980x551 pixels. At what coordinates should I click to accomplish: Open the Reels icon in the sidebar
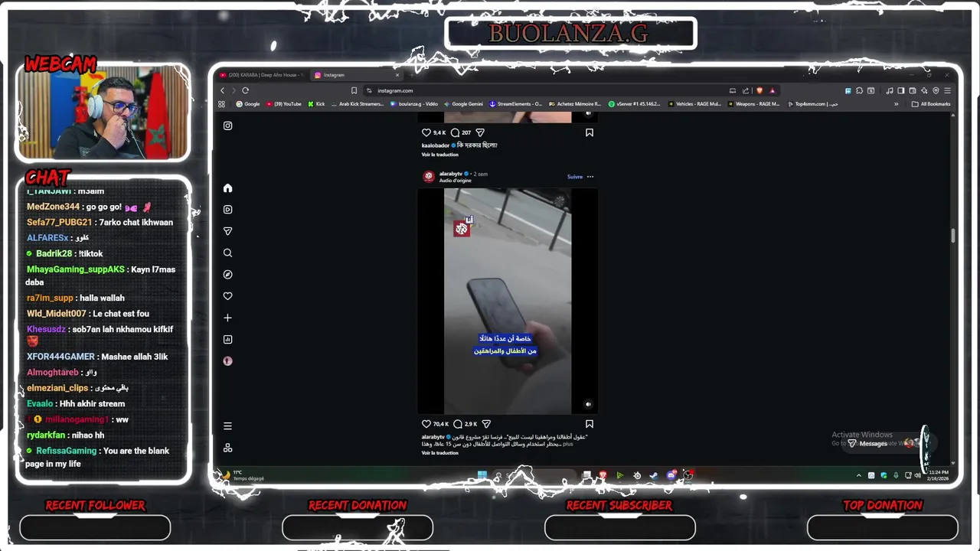[227, 210]
